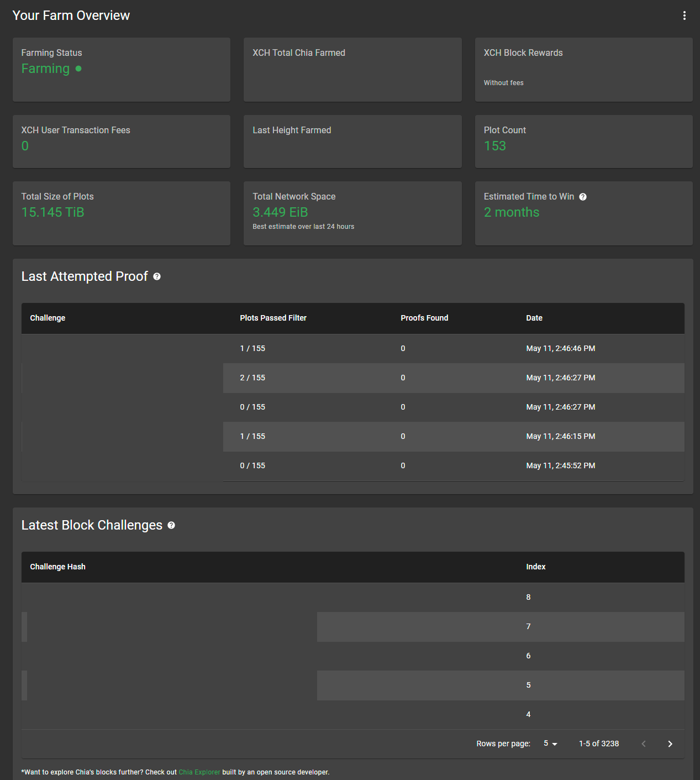Click the Farming status text
The width and height of the screenshot is (700, 780).
45,69
